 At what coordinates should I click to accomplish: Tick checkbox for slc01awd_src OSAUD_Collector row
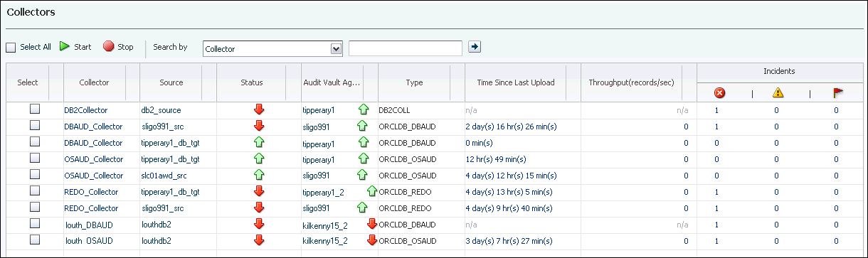[34, 175]
